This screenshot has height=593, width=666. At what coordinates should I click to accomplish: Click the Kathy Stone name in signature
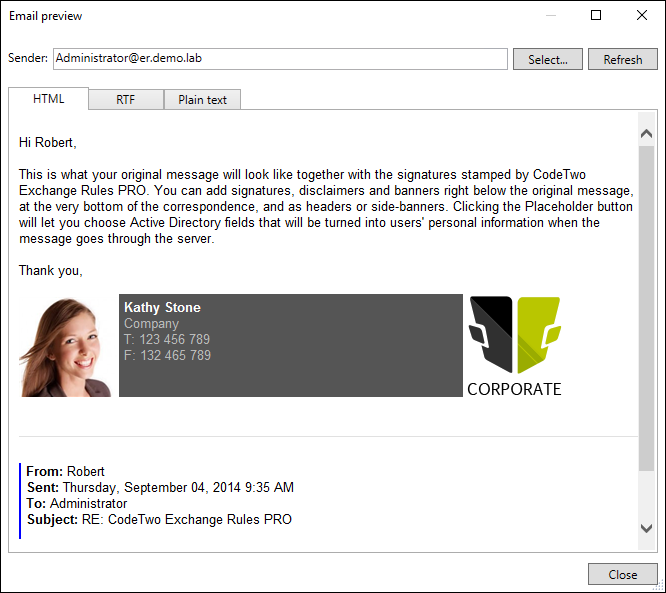tap(162, 307)
